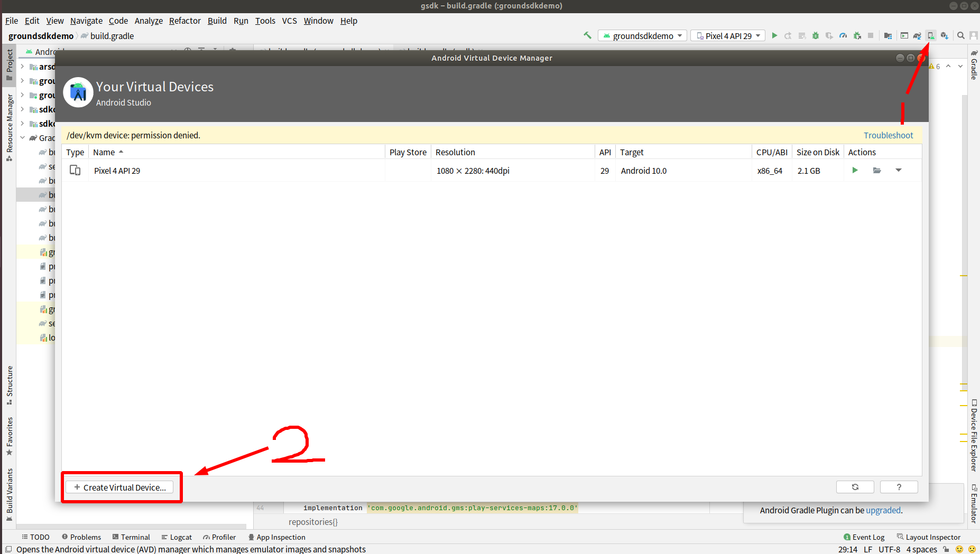Open Run Anything icon in the toolbar
The image size is (980, 554).
(904, 35)
